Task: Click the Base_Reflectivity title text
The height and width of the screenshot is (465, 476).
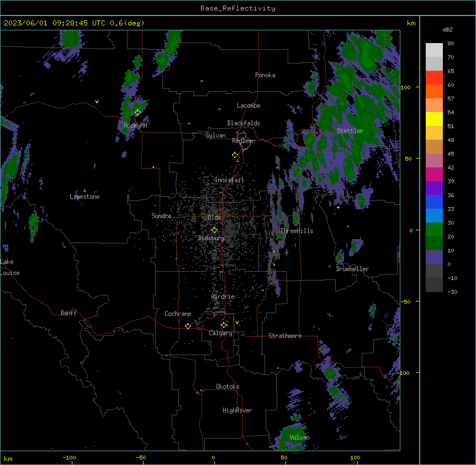Action: pos(238,8)
